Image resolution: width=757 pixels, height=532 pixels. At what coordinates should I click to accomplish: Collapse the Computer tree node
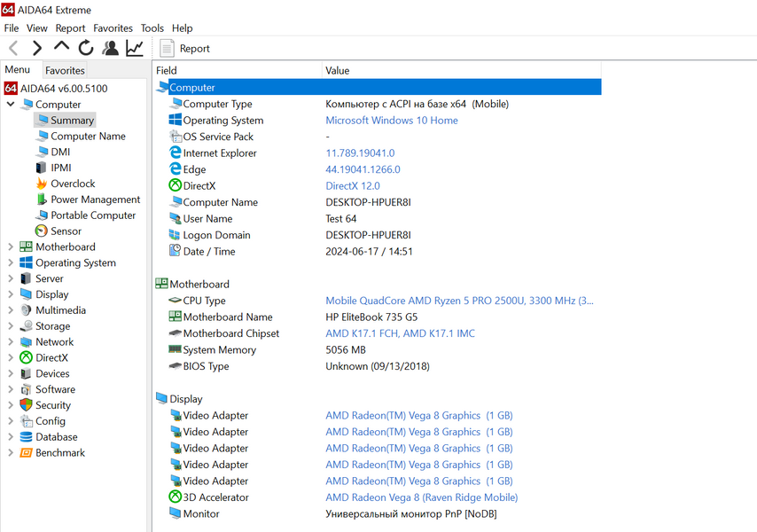click(x=10, y=104)
